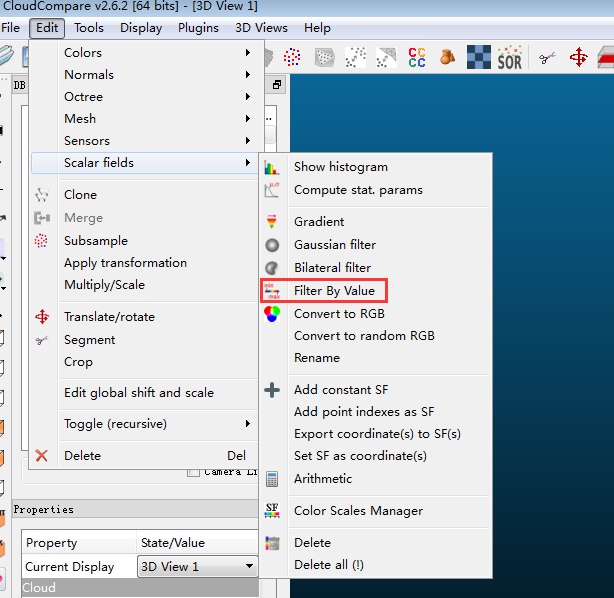Image resolution: width=614 pixels, height=598 pixels.
Task: Click the SOR filter toolbar icon
Action: [509, 58]
